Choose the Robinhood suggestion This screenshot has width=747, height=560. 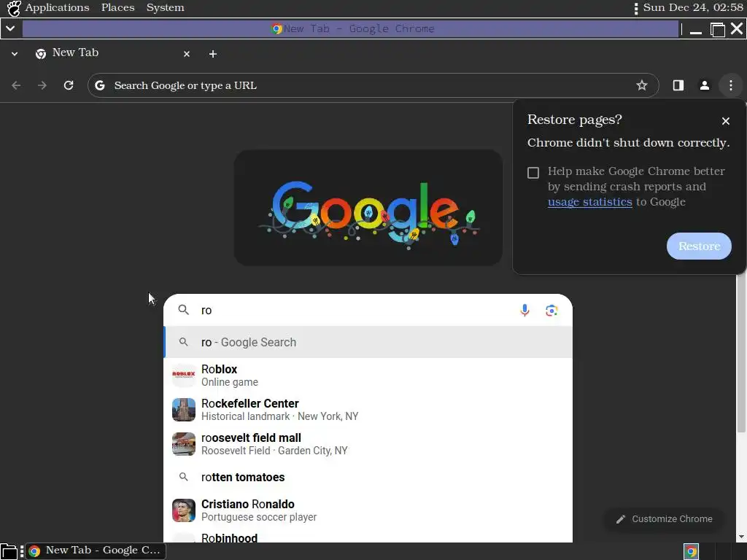click(x=368, y=537)
